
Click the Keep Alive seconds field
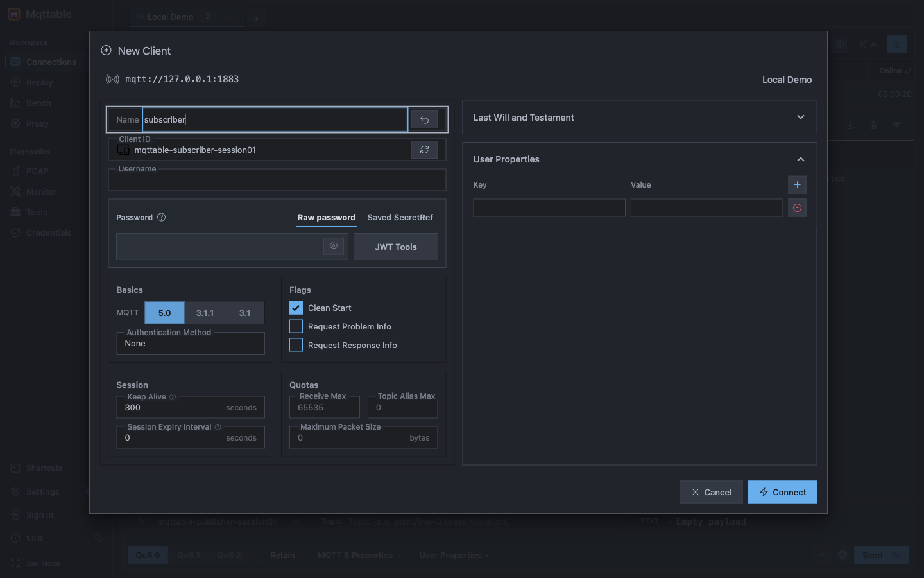pyautogui.click(x=191, y=407)
